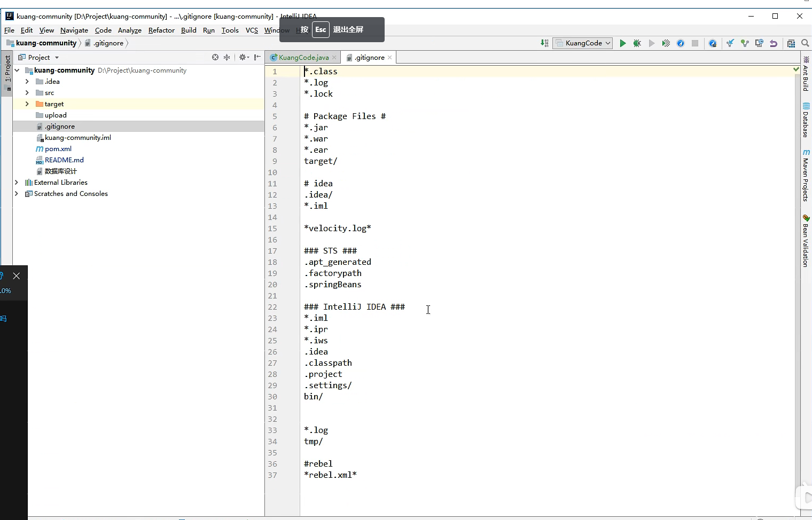This screenshot has height=520, width=812.
Task: Expand the src folder
Action: tap(27, 93)
